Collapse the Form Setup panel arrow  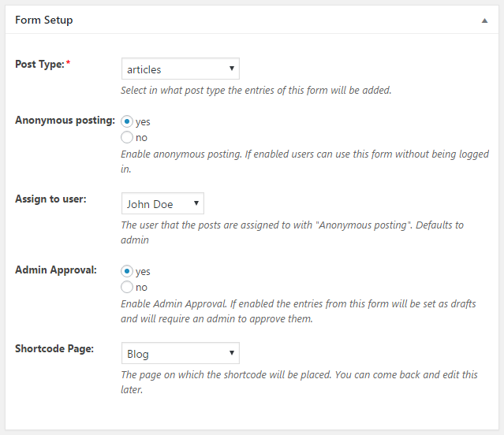pos(484,20)
